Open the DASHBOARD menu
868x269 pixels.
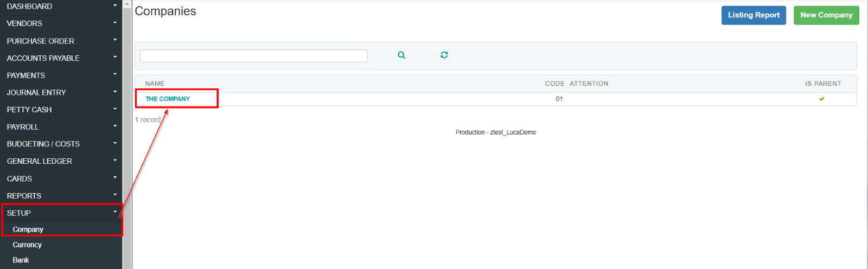(29, 7)
